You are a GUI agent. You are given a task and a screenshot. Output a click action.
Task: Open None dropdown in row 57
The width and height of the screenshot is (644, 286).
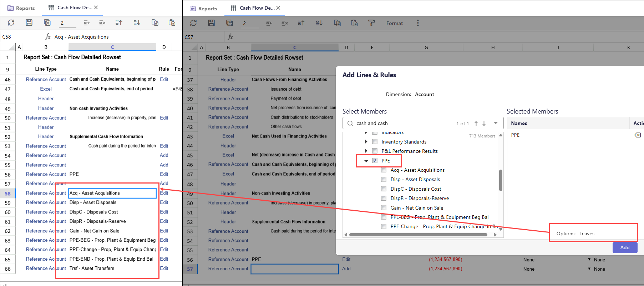pos(589,269)
